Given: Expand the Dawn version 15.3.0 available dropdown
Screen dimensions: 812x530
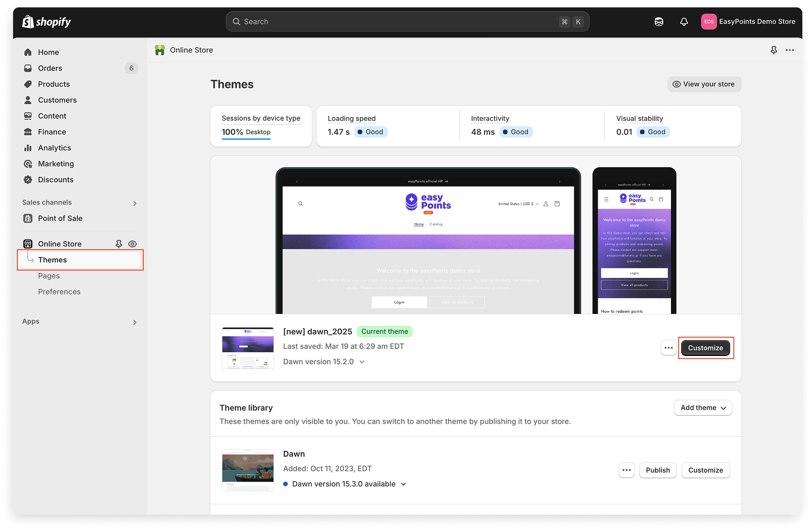Looking at the screenshot, I should coord(403,485).
